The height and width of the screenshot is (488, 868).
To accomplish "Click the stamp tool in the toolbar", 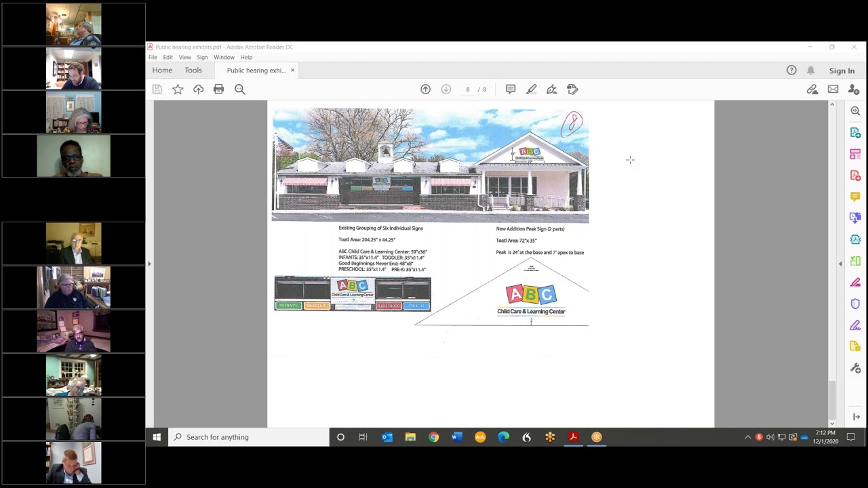I will [572, 89].
